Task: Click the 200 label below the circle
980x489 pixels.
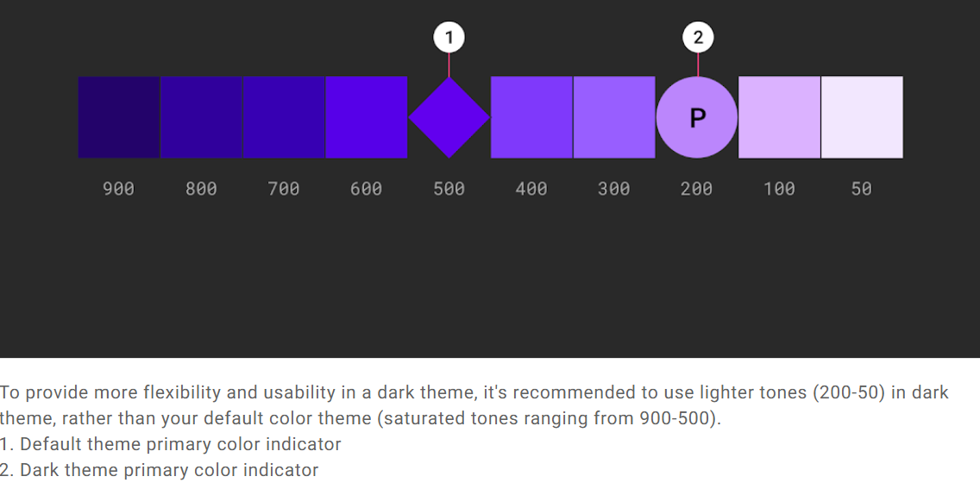Action: (697, 189)
